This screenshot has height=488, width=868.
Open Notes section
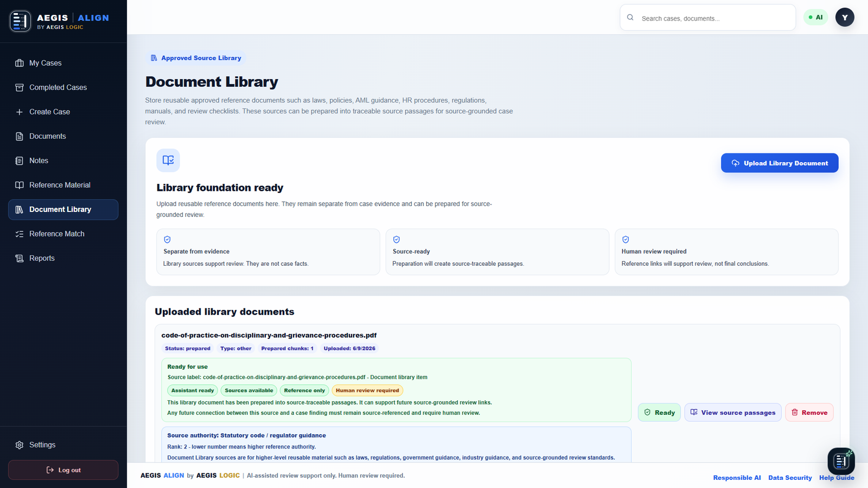(x=63, y=160)
